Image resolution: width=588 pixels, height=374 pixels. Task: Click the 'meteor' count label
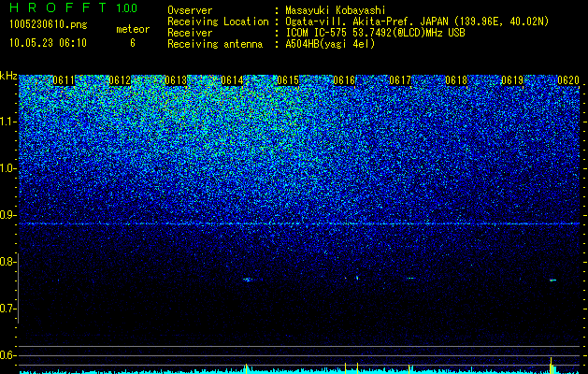tap(133, 29)
